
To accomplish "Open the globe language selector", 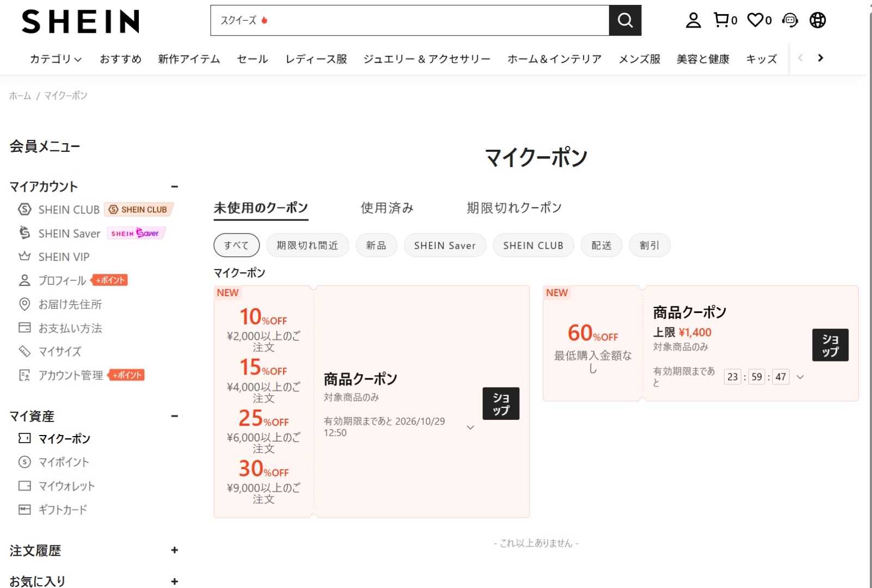I will pos(818,21).
